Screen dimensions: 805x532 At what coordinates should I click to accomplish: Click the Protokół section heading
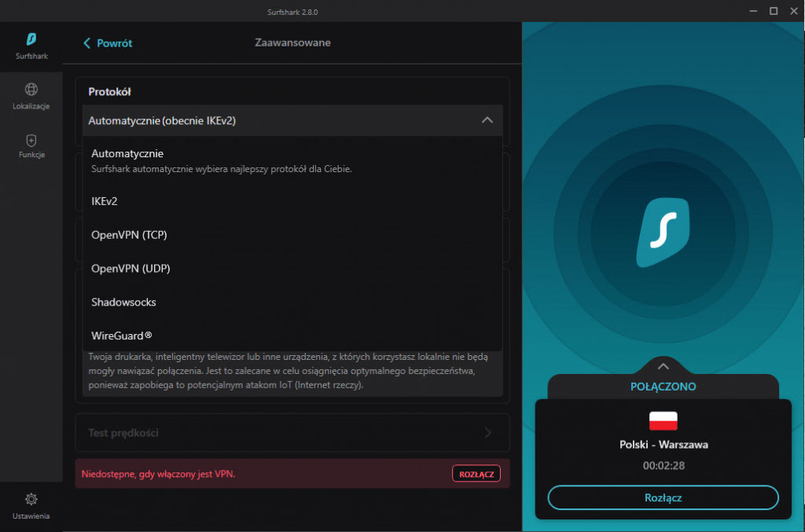(x=109, y=92)
